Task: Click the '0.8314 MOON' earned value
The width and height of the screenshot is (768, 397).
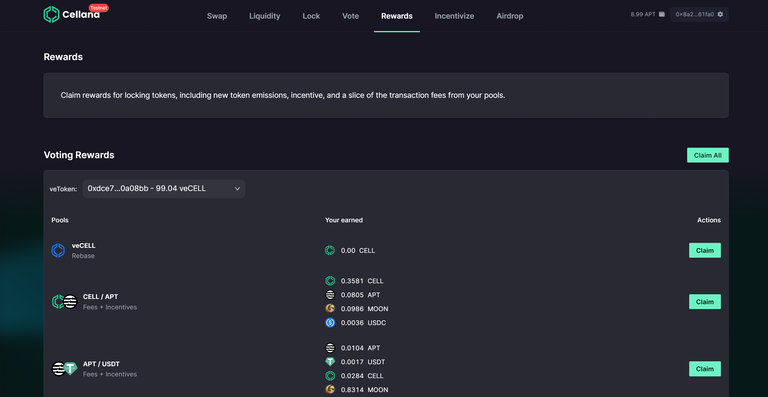Action: pyautogui.click(x=364, y=390)
